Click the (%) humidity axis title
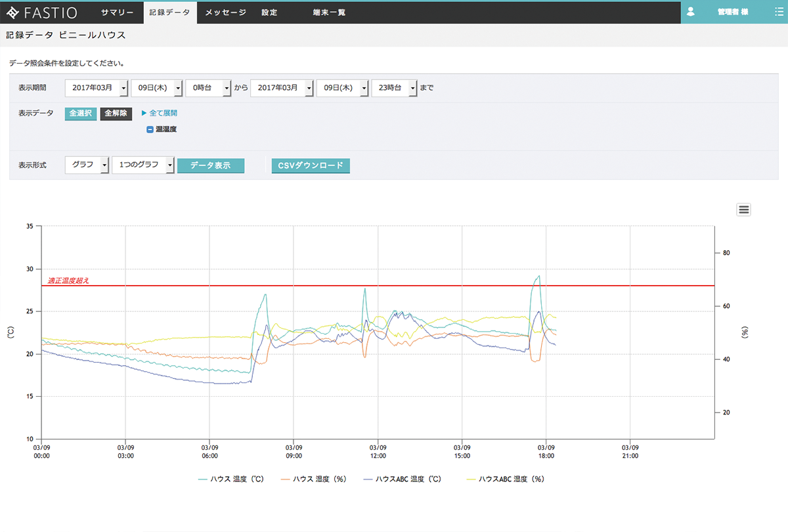The image size is (788, 532). 745,332
